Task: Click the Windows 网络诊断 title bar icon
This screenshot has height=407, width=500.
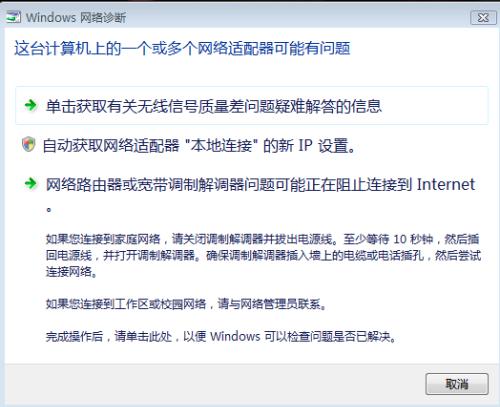Action: pos(14,17)
